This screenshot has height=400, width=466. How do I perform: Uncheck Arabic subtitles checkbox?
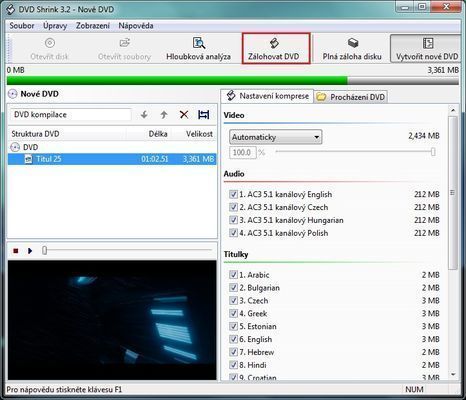pos(233,275)
